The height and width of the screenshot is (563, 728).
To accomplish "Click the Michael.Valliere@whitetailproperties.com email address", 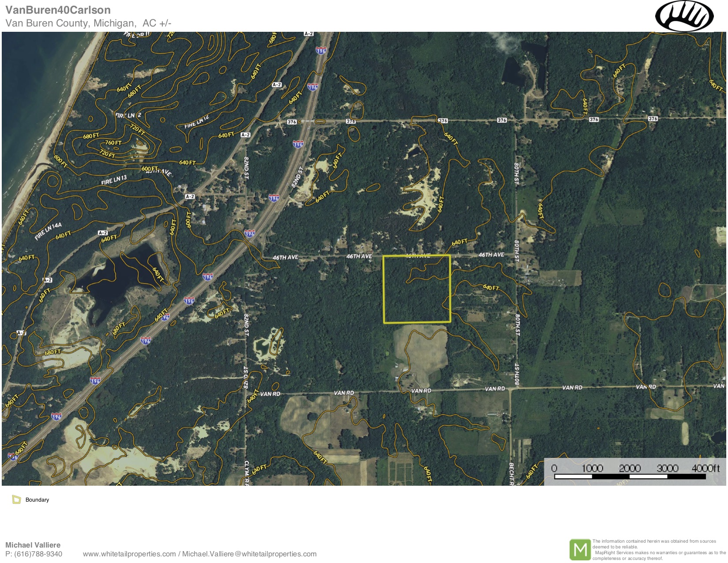I will 249,554.
